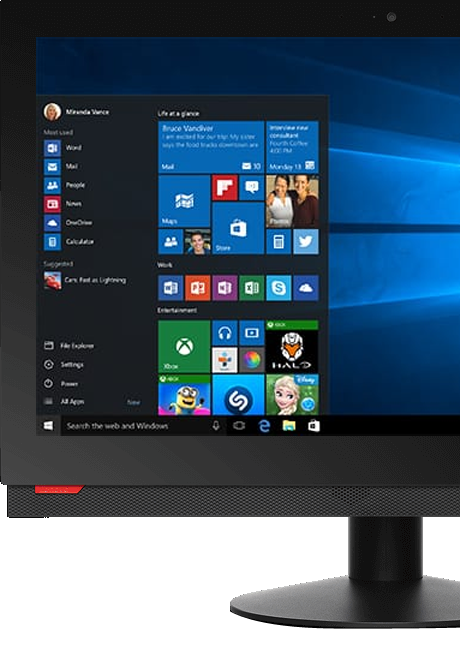Open the Calculator tile beside Twitter
Image resolution: width=460 pixels, height=651 pixels.
tap(279, 241)
